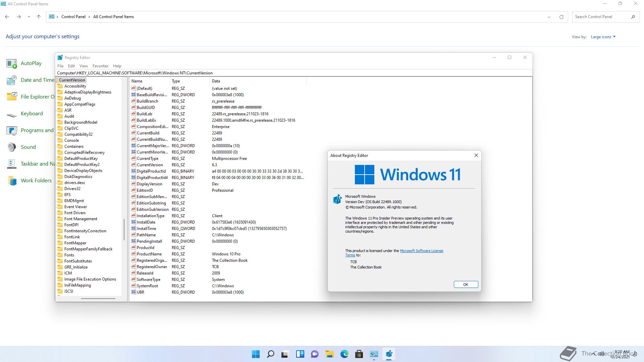Viewport: 644px width, 362px height.
Task: Select the ProductName registry value
Action: (149, 254)
